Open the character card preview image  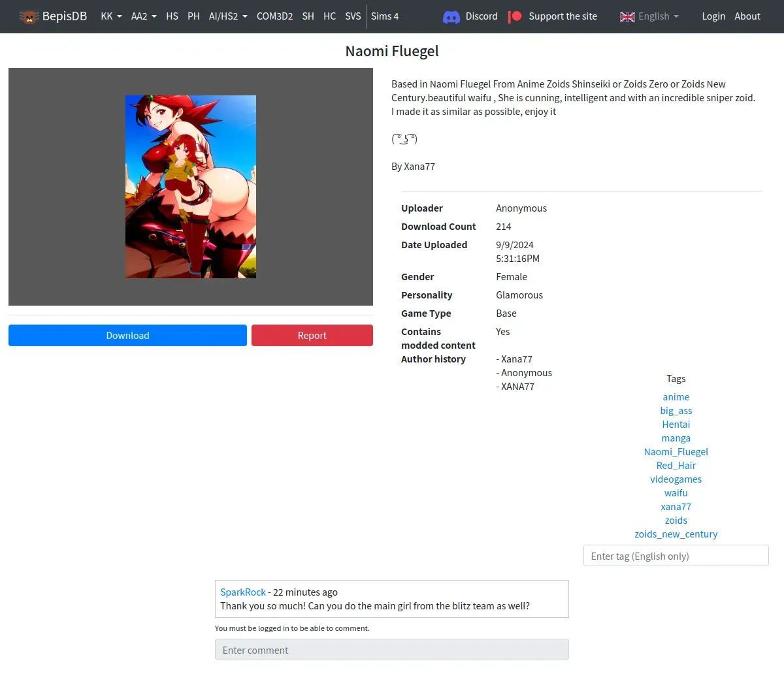point(191,187)
